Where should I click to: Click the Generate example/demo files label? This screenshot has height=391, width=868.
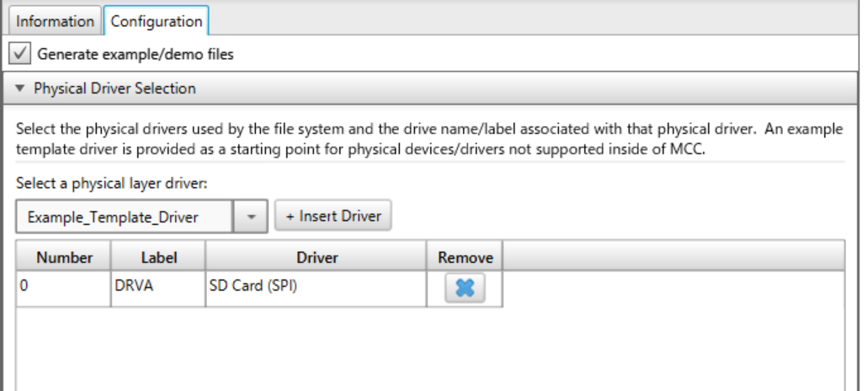click(x=135, y=54)
